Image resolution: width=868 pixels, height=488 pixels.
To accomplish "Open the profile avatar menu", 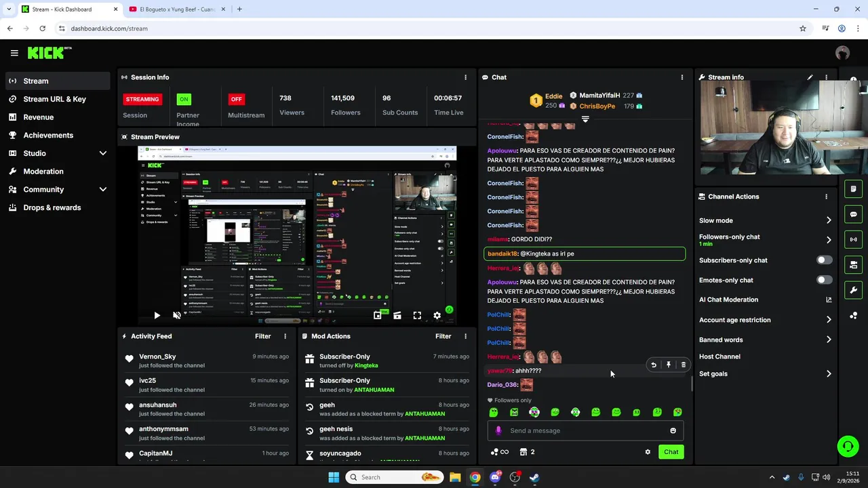I will tap(843, 53).
